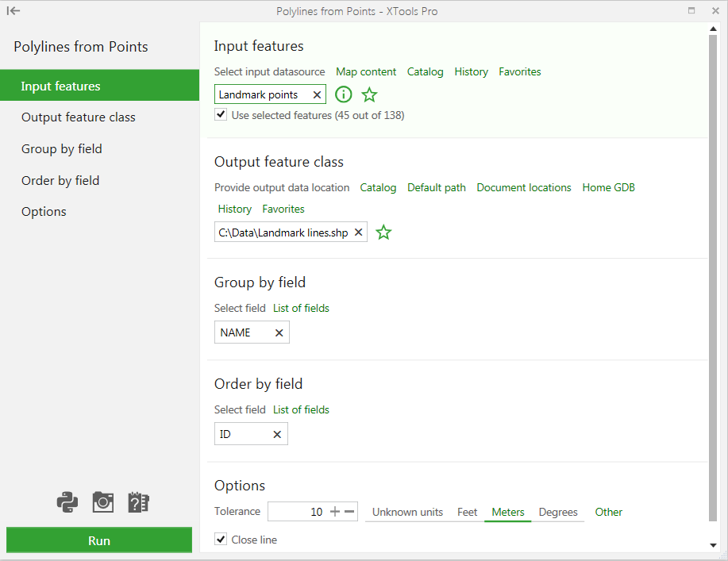Clear the Landmark points input with X
The width and height of the screenshot is (728, 561).
(317, 94)
